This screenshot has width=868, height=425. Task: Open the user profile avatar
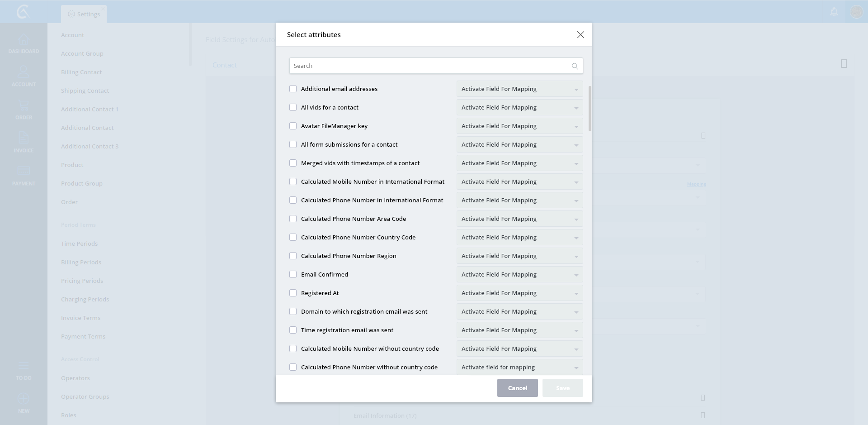point(856,12)
